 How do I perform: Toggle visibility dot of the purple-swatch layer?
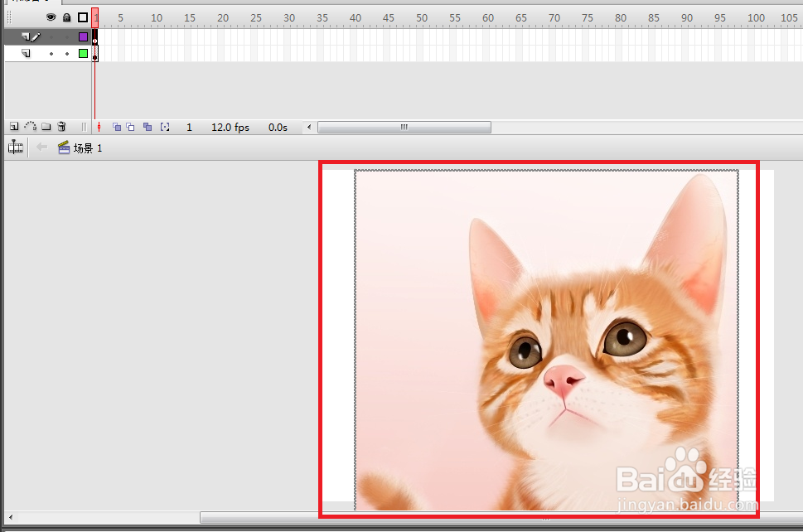pos(51,36)
